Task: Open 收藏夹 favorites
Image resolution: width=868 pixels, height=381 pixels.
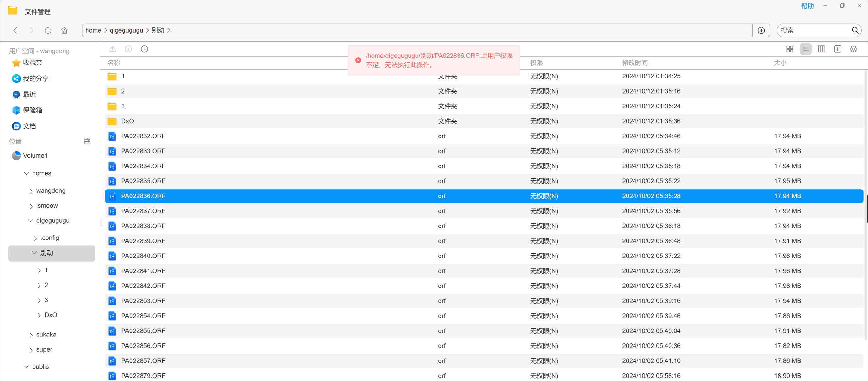Action: click(32, 63)
